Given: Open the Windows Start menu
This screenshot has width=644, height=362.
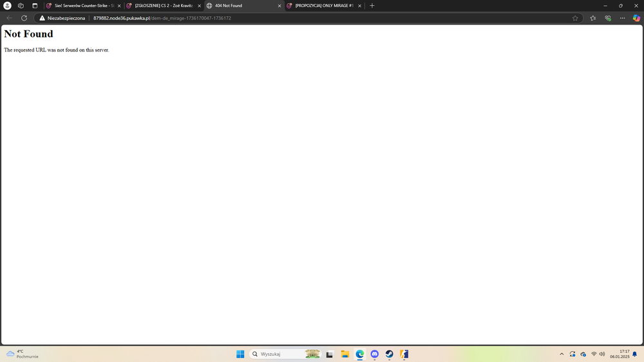Looking at the screenshot, I should (240, 354).
